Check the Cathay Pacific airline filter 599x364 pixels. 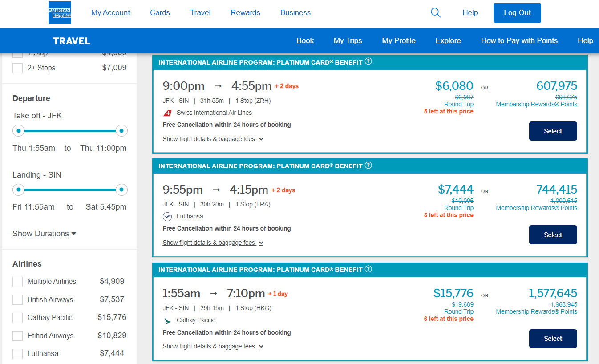[x=17, y=318]
